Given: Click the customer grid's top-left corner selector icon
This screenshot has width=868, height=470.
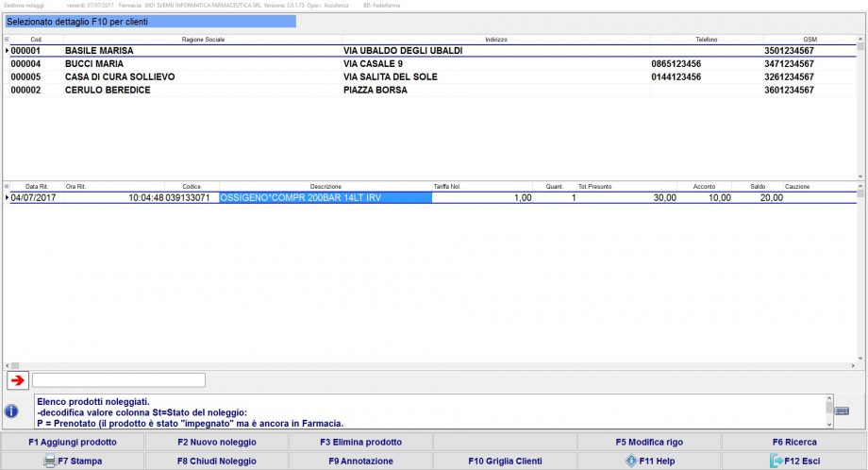Looking at the screenshot, I should tap(7, 39).
